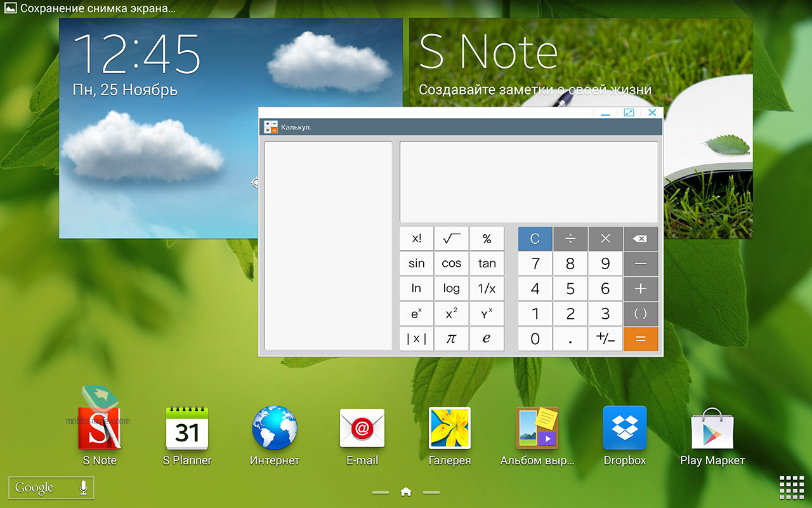Tap the absolute value |x| key

[x=417, y=339]
